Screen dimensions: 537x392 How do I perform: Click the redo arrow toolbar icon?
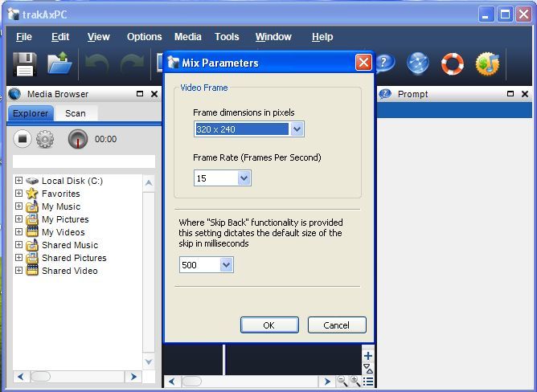coord(132,64)
